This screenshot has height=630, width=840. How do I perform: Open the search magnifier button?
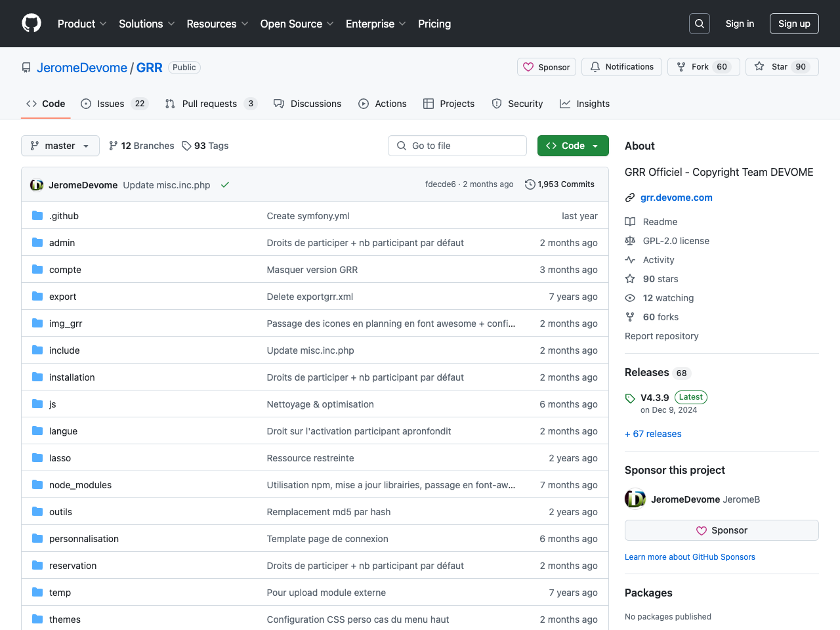click(x=700, y=24)
